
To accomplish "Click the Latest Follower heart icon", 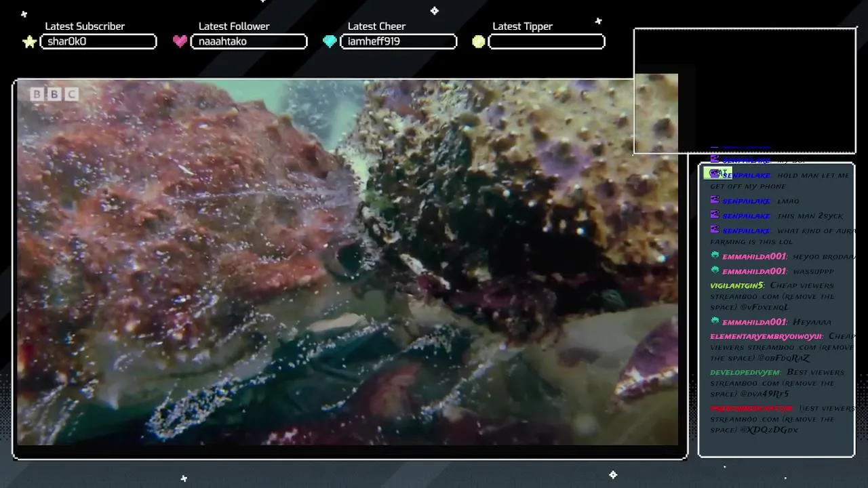I will tap(180, 41).
